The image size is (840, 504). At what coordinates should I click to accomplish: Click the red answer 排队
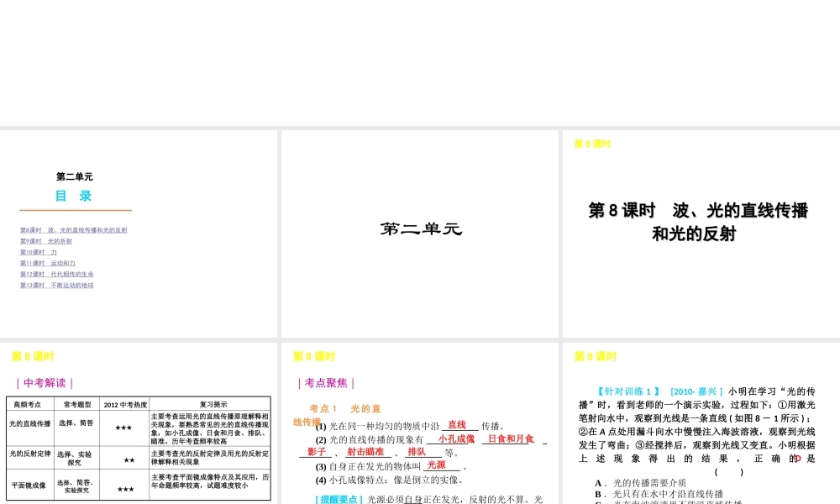click(x=417, y=452)
